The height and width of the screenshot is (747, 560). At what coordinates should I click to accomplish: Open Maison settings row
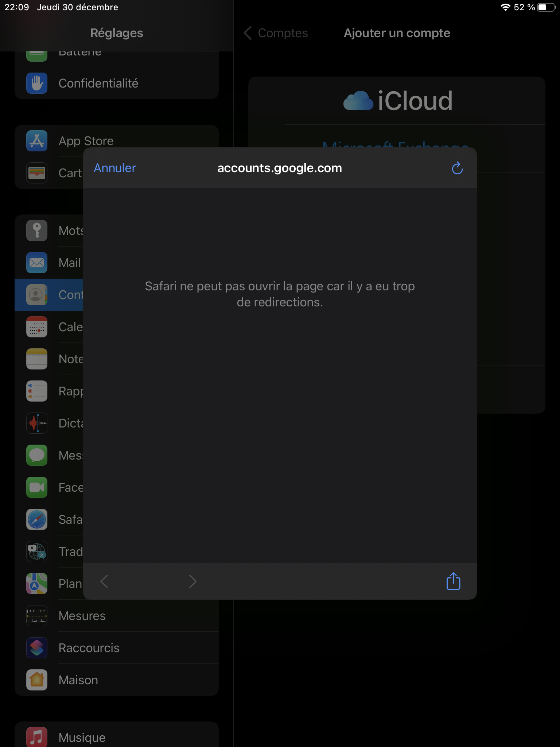pyautogui.click(x=117, y=680)
